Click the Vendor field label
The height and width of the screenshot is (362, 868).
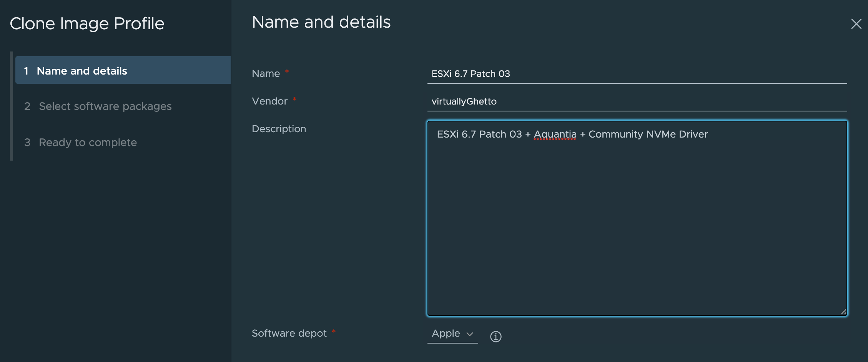pyautogui.click(x=269, y=101)
